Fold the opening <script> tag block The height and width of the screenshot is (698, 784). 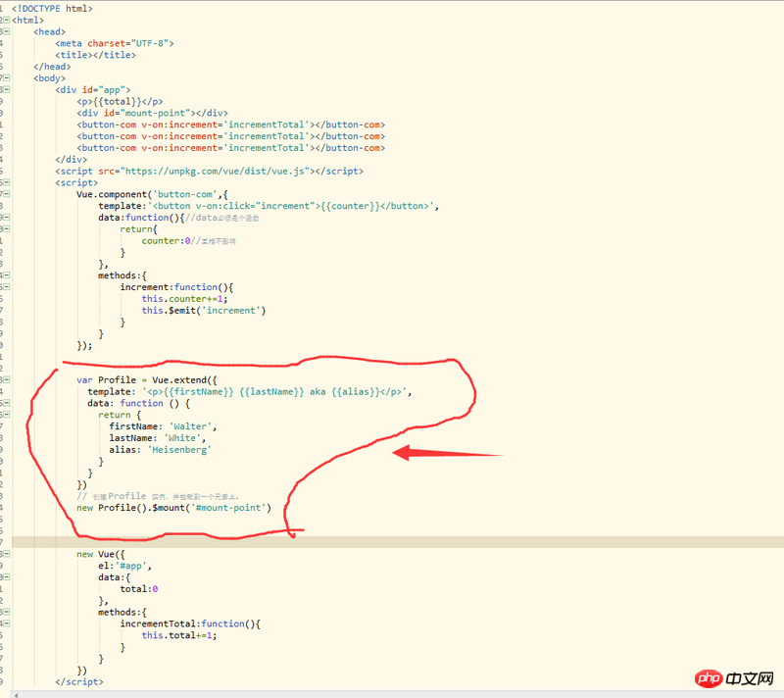(7, 182)
